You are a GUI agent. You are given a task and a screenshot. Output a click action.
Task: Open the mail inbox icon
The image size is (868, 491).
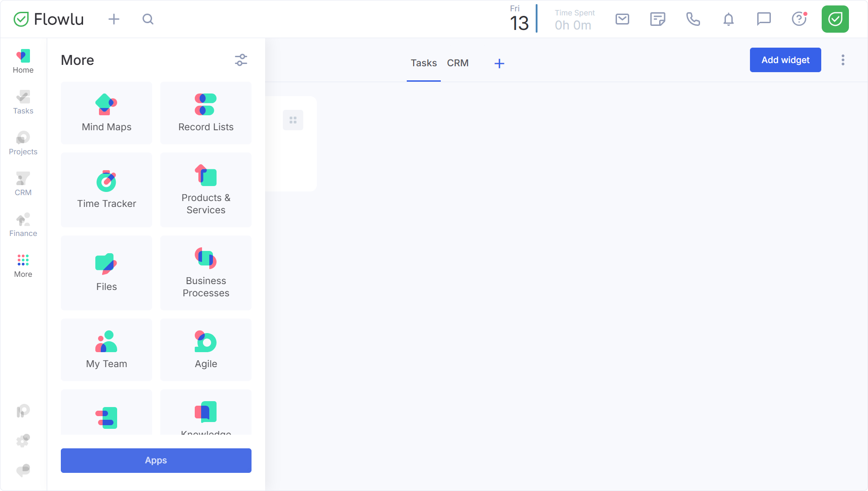[622, 19]
